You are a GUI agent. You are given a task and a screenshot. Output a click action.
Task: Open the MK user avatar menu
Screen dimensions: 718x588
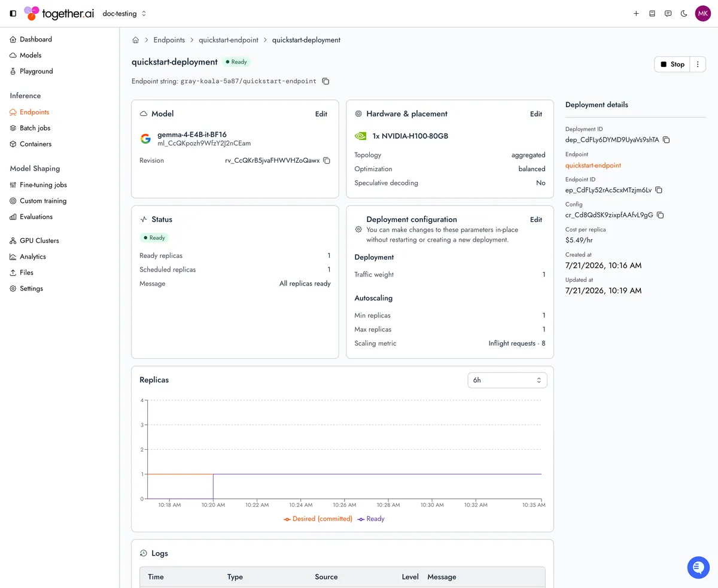pos(702,13)
